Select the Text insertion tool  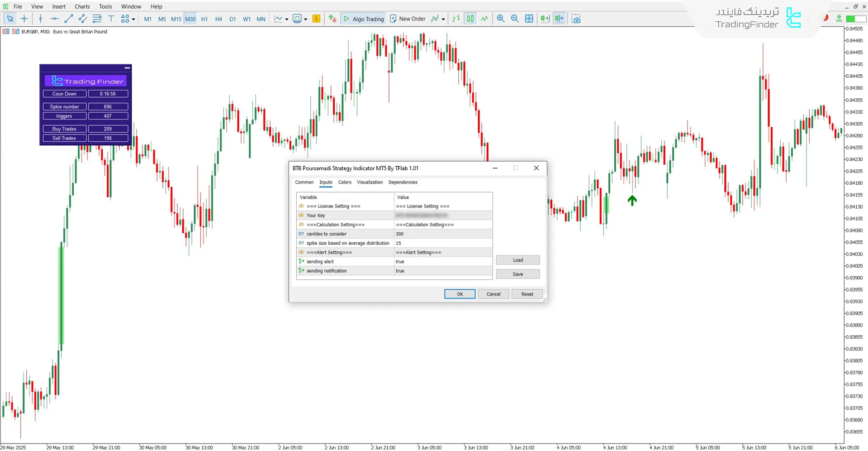pos(111,19)
